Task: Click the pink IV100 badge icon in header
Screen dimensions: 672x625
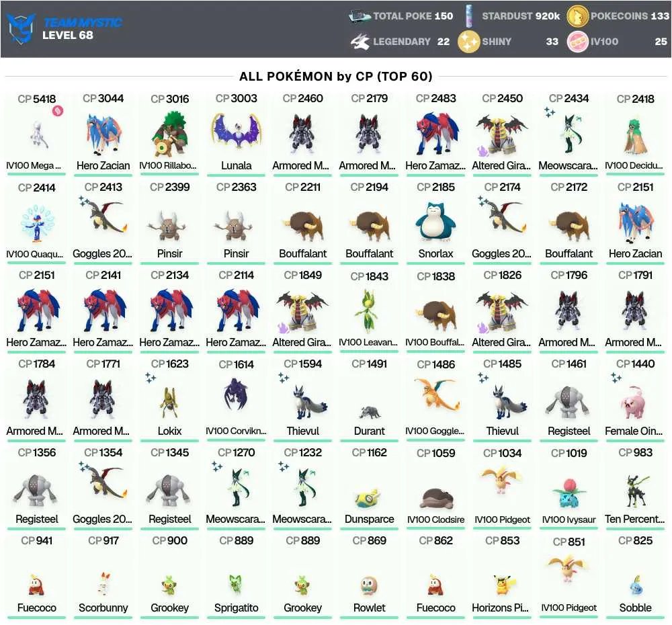Action: 577,42
